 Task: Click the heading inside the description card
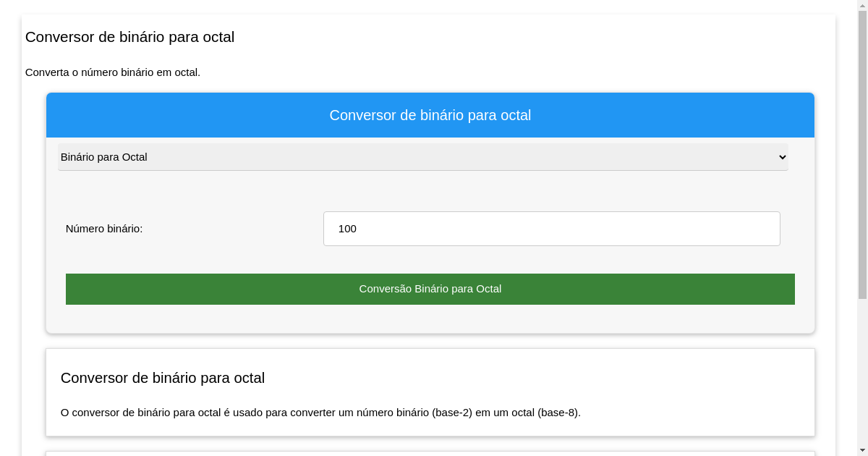pos(163,378)
